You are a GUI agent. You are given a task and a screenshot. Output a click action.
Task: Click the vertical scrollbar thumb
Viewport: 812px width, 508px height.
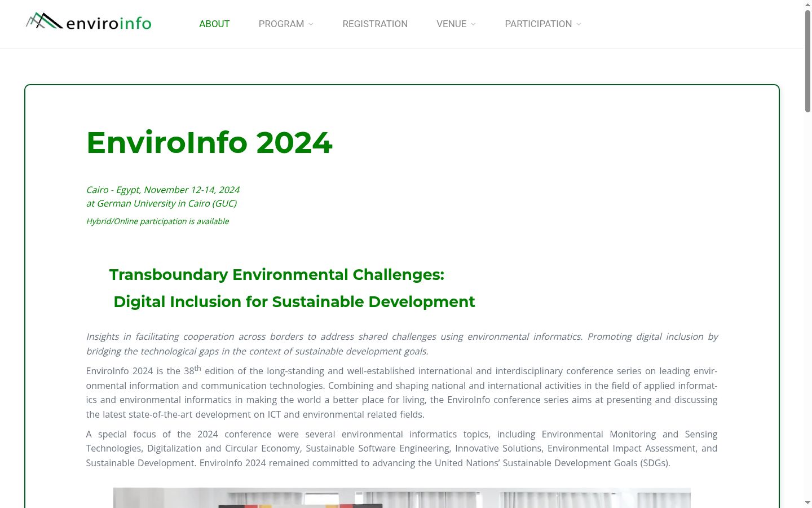pyautogui.click(x=807, y=61)
